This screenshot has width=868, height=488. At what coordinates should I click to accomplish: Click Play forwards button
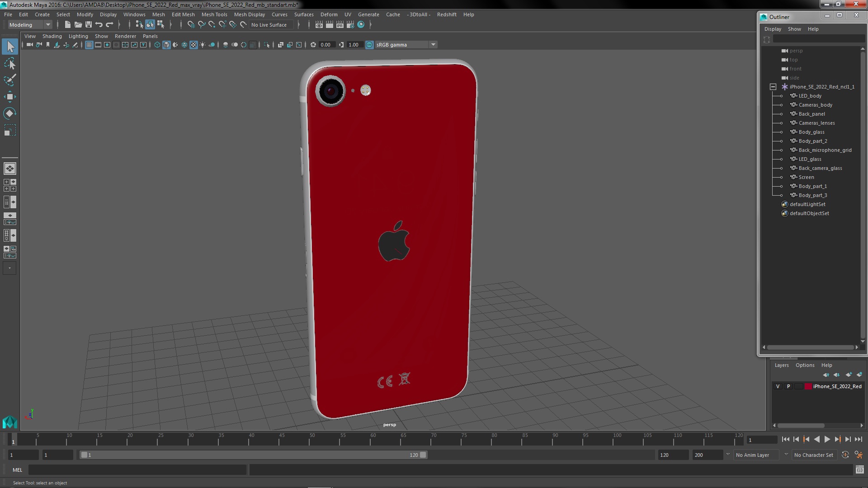827,439
